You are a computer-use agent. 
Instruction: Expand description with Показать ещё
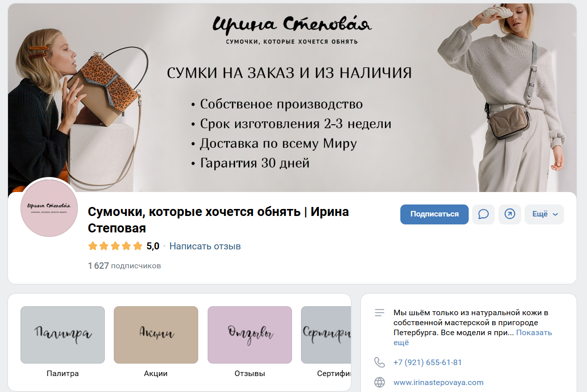pos(472,337)
